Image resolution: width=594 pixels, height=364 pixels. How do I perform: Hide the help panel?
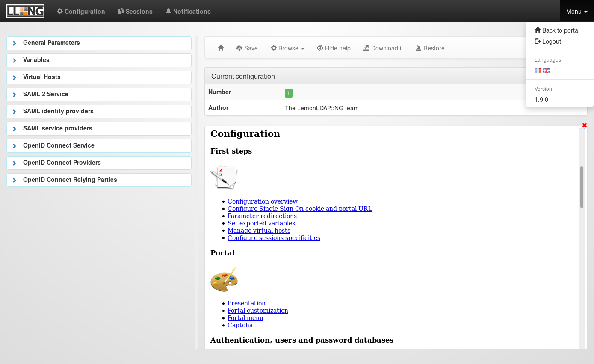[x=334, y=48]
